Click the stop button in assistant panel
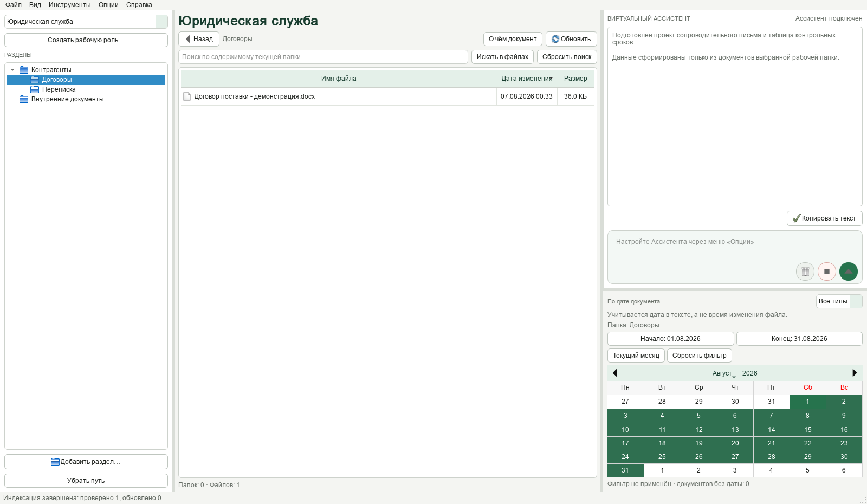 (x=827, y=272)
